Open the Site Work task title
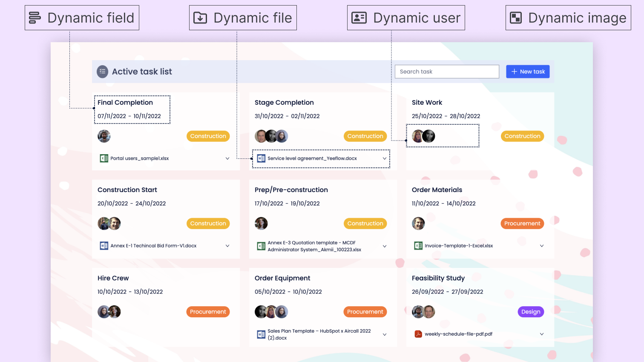The image size is (644, 362). pyautogui.click(x=427, y=103)
